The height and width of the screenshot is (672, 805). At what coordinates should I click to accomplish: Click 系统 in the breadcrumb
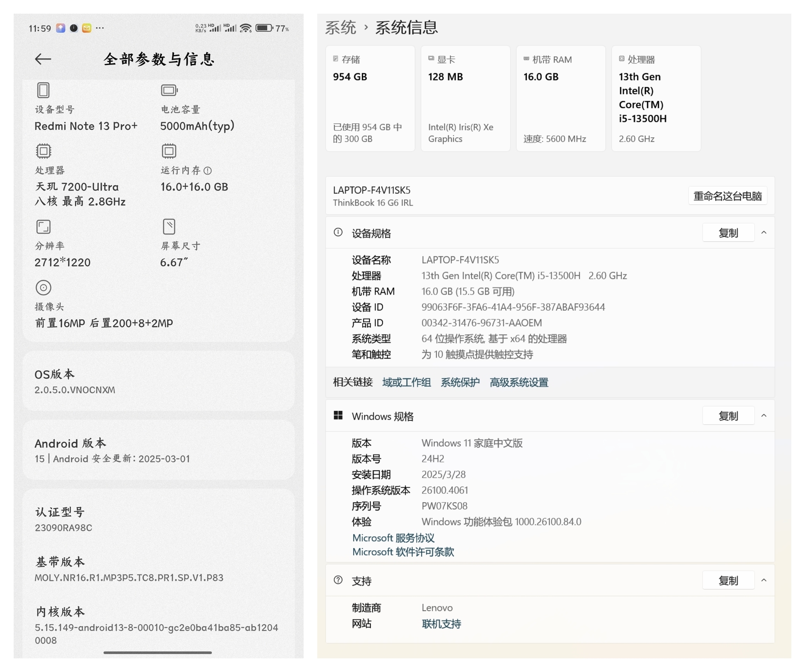pos(340,28)
